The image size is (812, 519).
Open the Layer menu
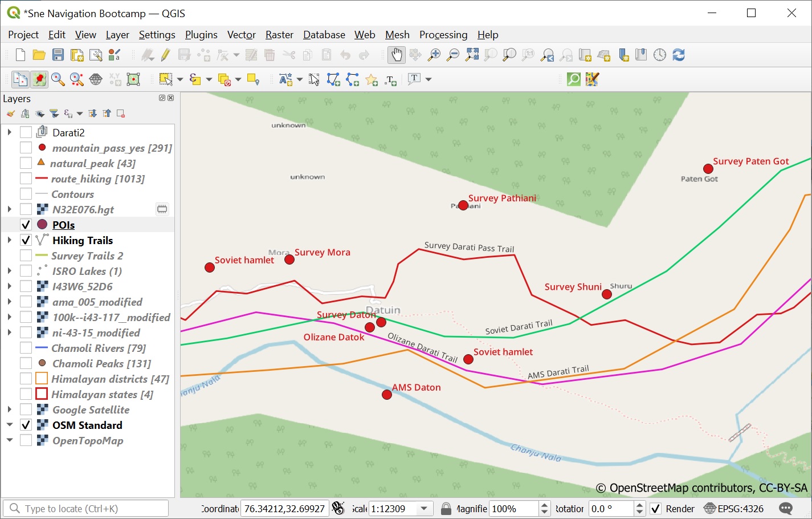pyautogui.click(x=117, y=35)
